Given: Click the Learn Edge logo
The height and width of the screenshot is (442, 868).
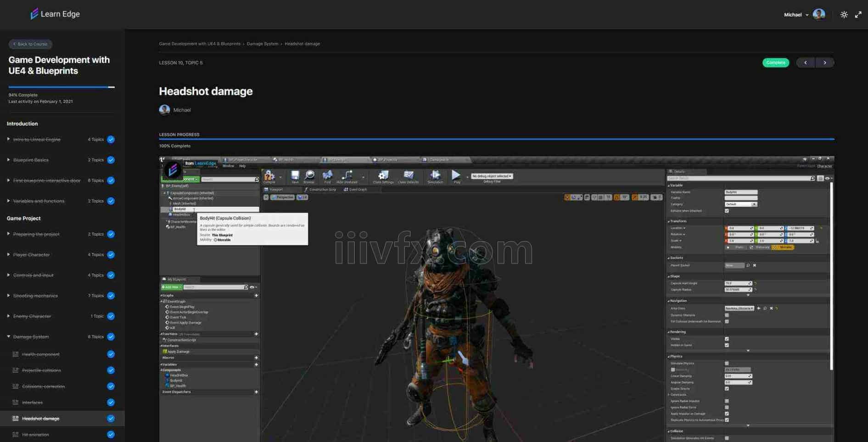Looking at the screenshot, I should pos(55,14).
